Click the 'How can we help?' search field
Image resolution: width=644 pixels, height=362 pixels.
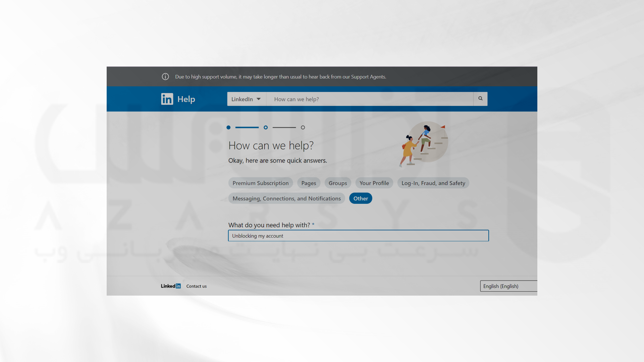tap(370, 99)
